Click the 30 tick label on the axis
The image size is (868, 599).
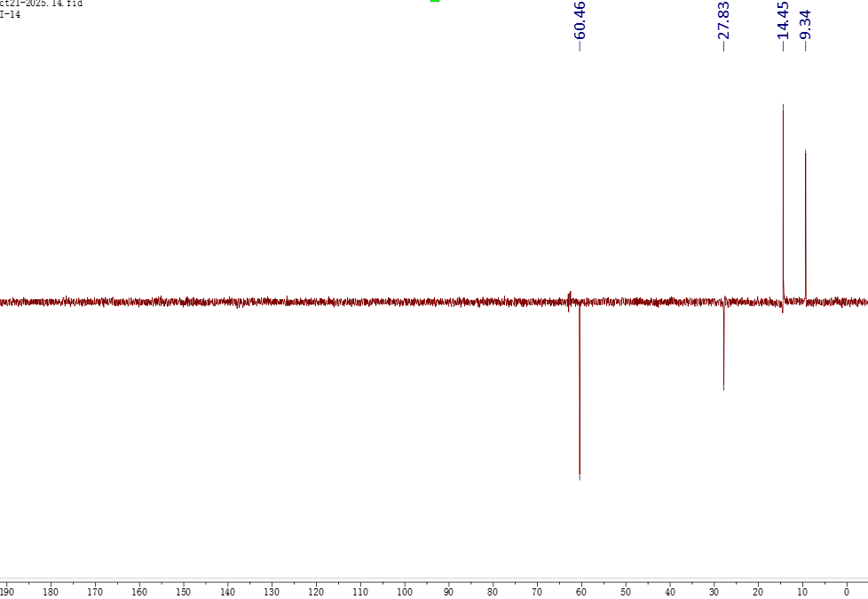click(x=714, y=591)
